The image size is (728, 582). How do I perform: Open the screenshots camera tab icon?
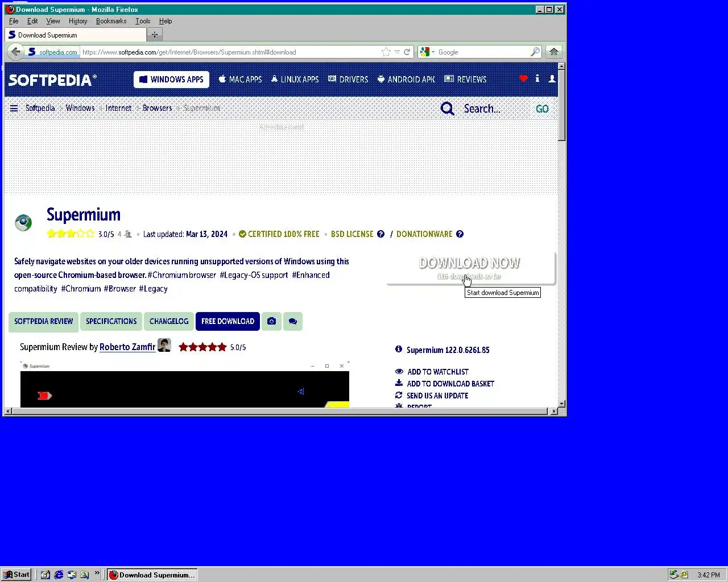coord(271,321)
